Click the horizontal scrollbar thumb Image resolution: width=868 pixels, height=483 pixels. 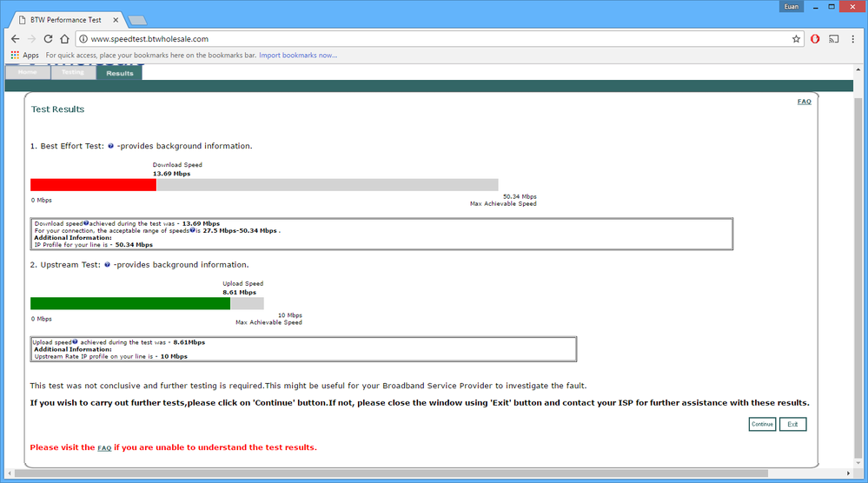point(391,473)
